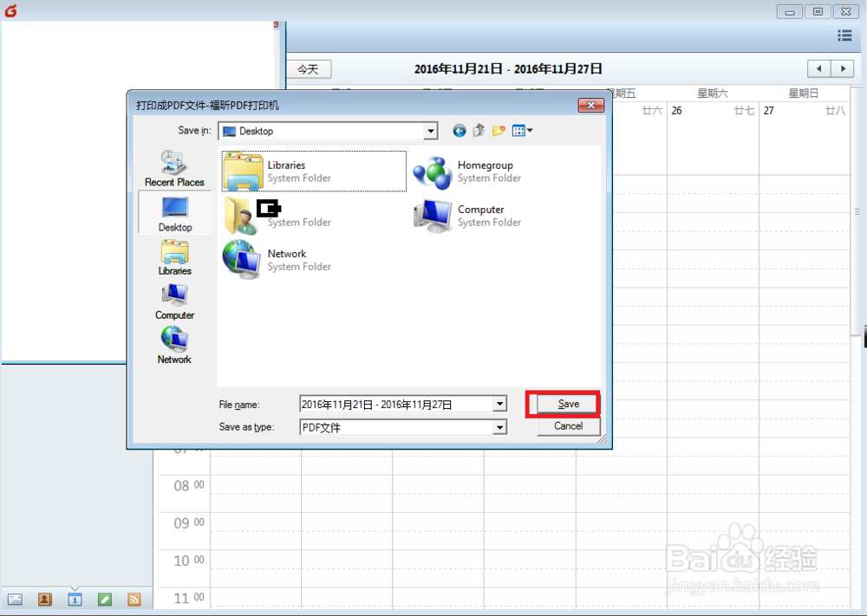This screenshot has height=616, width=867.
Task: Click the 10 00 time slot label
Action: pos(188,561)
